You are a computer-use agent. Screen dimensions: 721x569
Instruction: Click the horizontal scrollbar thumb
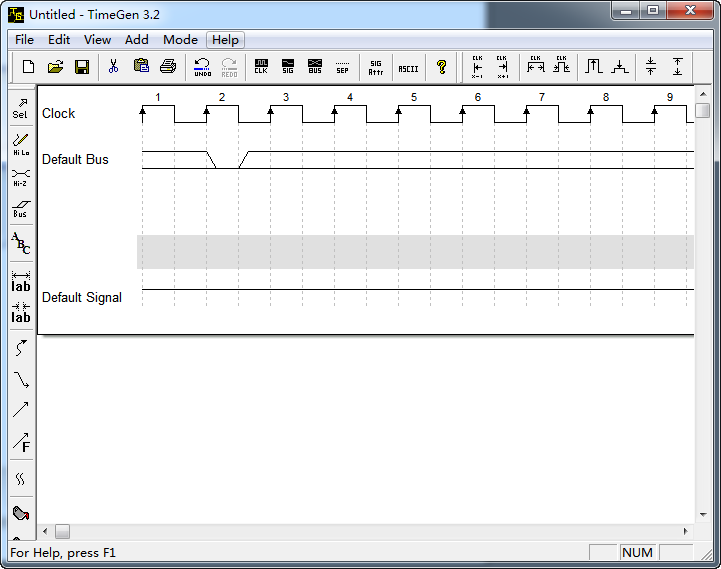point(63,531)
